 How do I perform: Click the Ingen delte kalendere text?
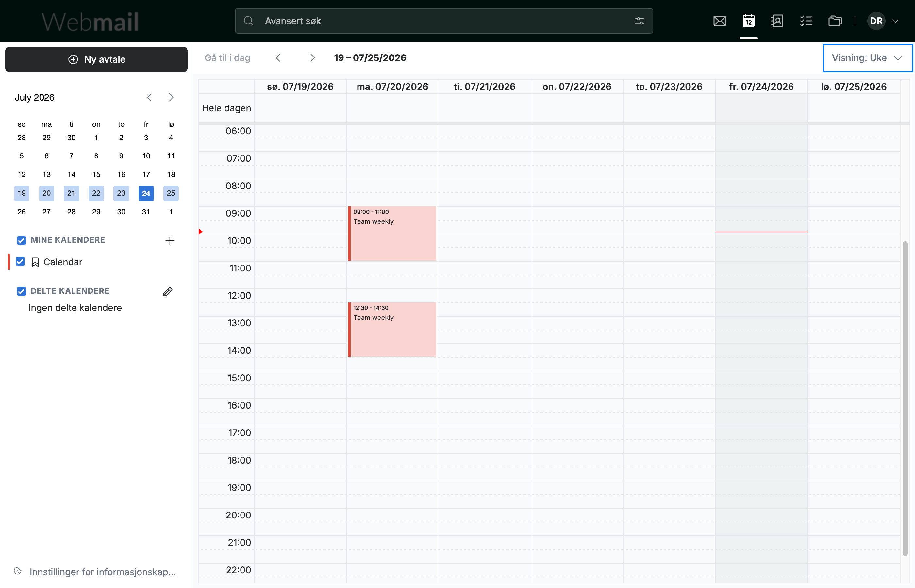[75, 308]
